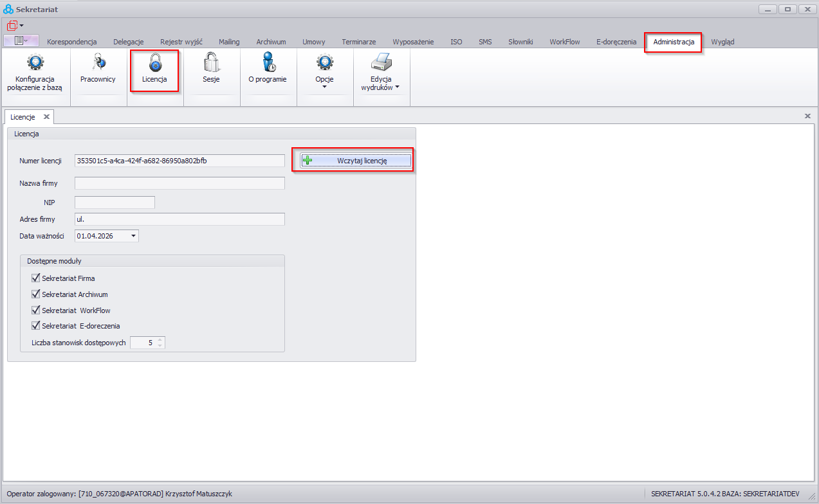Increase Liczba stanowisk dostępowych with spinner
The image size is (819, 504).
160,340
